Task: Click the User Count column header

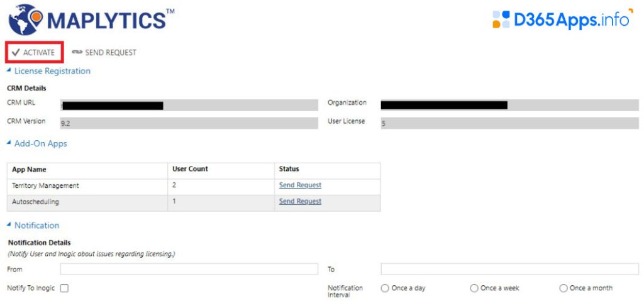Action: click(190, 169)
